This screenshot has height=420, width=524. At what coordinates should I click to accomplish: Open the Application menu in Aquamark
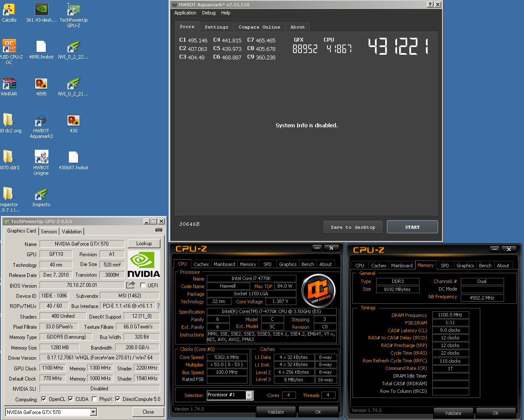(x=185, y=13)
